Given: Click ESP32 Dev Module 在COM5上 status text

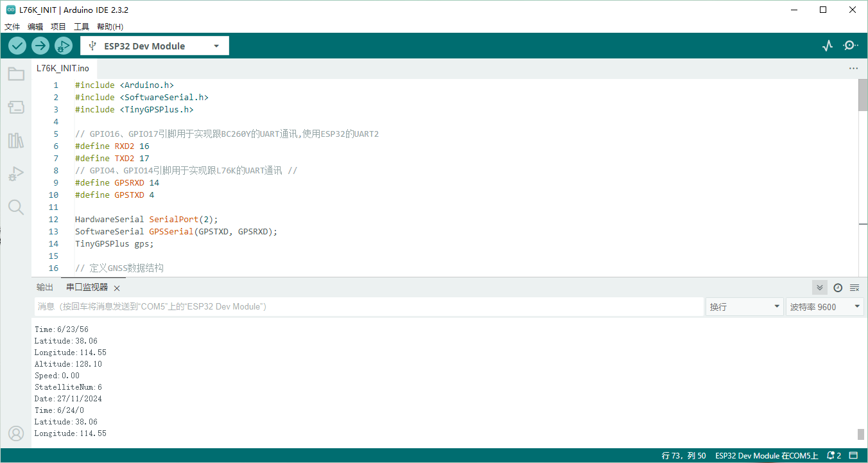Looking at the screenshot, I should tap(767, 455).
